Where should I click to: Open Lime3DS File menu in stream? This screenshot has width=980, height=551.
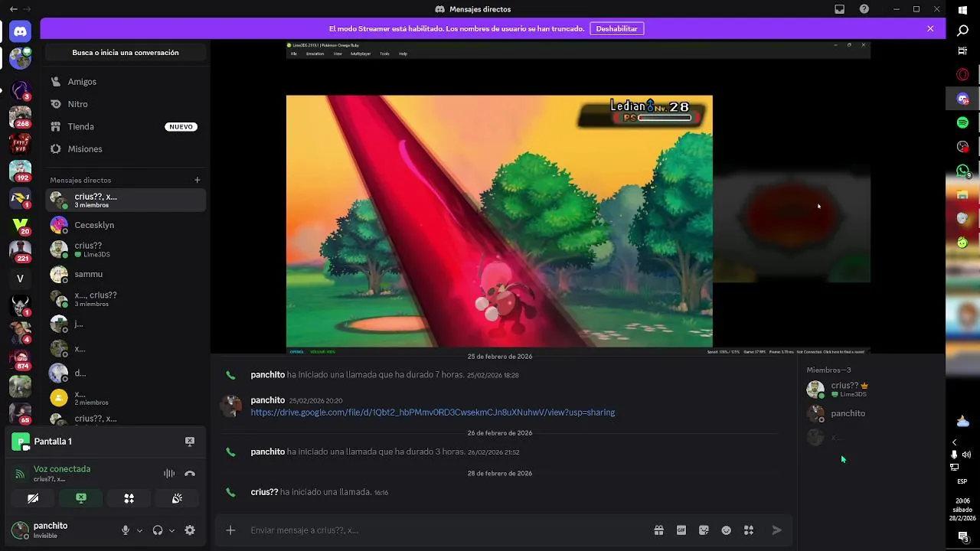pos(293,54)
